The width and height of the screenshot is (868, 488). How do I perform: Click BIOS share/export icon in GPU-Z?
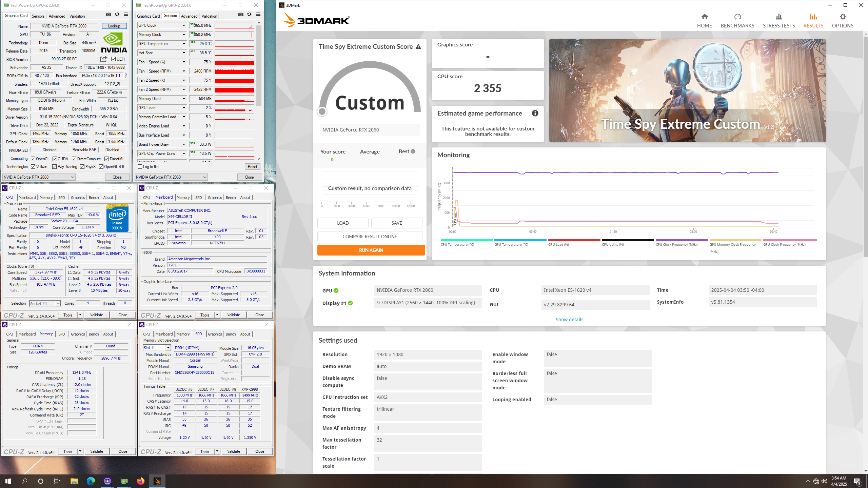pos(103,59)
